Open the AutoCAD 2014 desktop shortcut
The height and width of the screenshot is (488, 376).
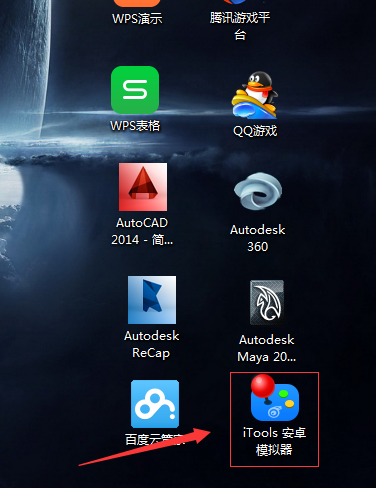(143, 187)
